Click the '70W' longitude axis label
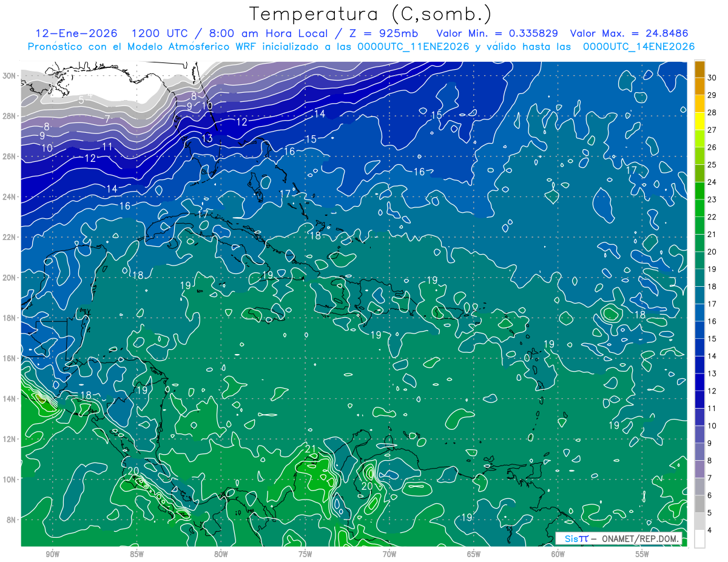 click(x=389, y=555)
